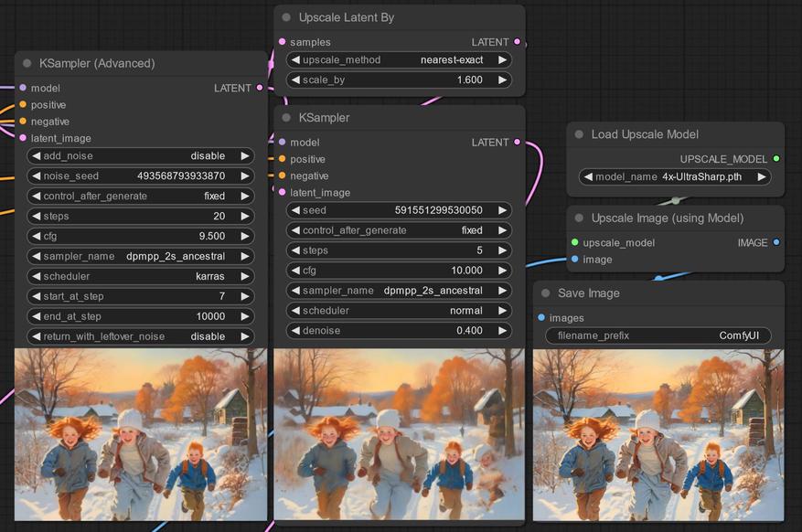802x532 pixels.
Task: Decrease cfg 9.500 using left arrow
Action: coord(37,236)
